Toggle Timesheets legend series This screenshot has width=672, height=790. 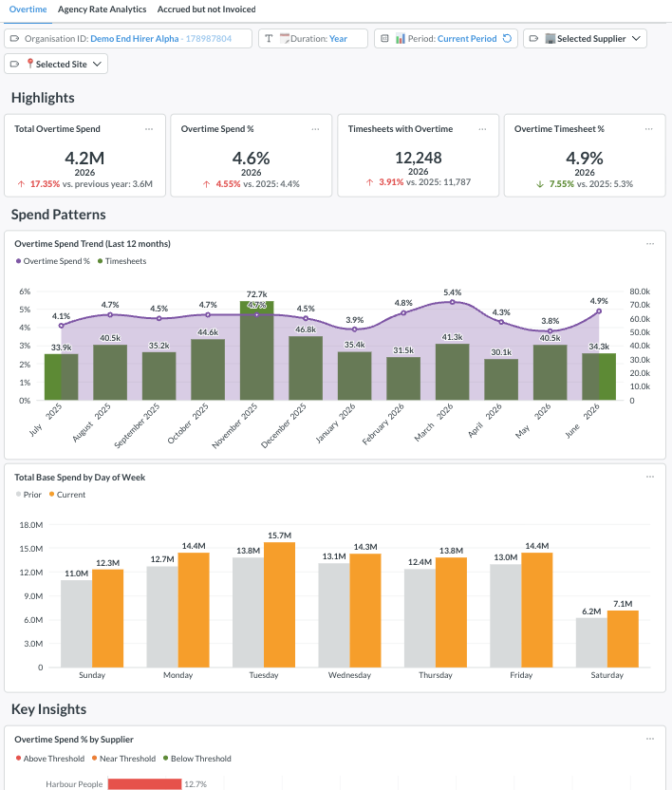121,261
